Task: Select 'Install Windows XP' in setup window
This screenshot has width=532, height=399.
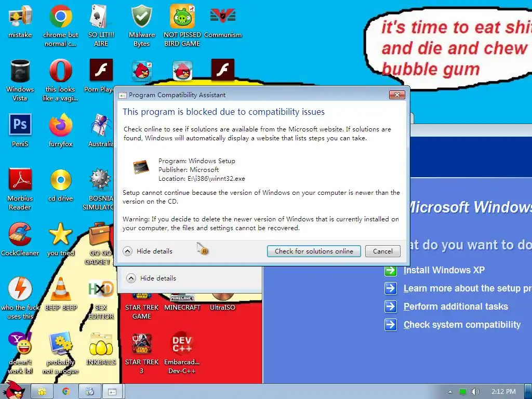Action: pyautogui.click(x=444, y=270)
